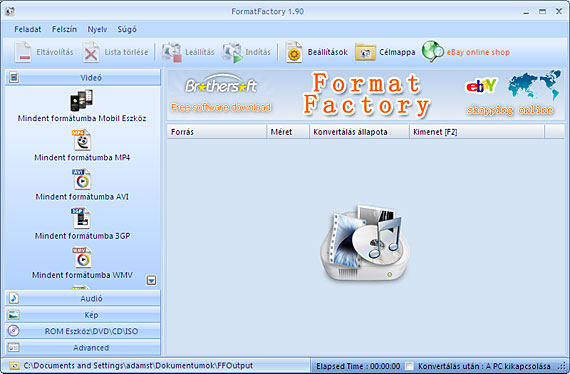Click the Format Factory banner title
The image size is (570, 374).
pos(366,94)
